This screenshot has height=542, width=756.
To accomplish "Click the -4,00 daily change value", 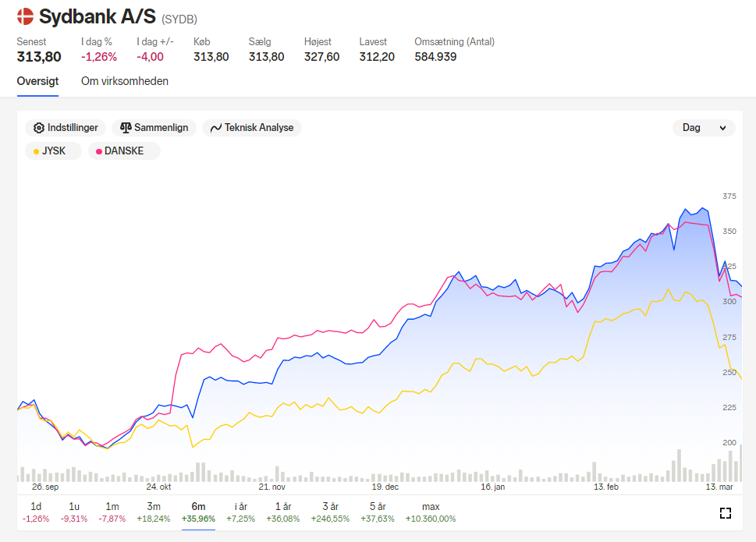I will point(150,57).
